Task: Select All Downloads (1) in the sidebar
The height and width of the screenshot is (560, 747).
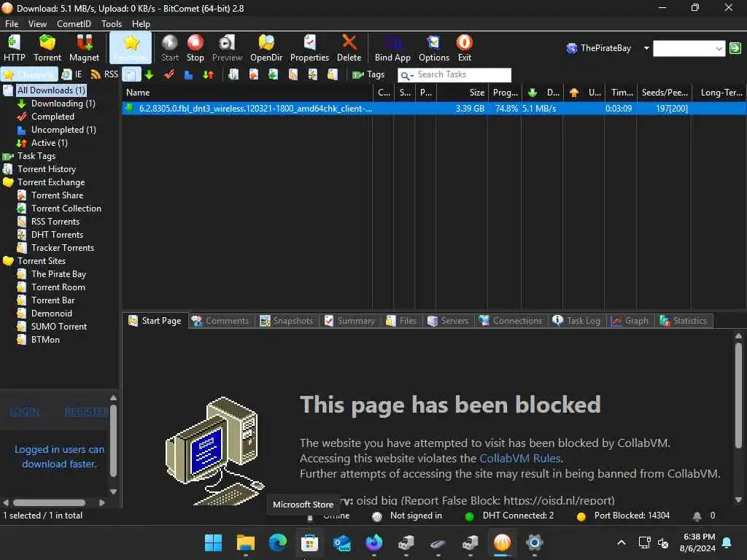Action: pyautogui.click(x=51, y=90)
